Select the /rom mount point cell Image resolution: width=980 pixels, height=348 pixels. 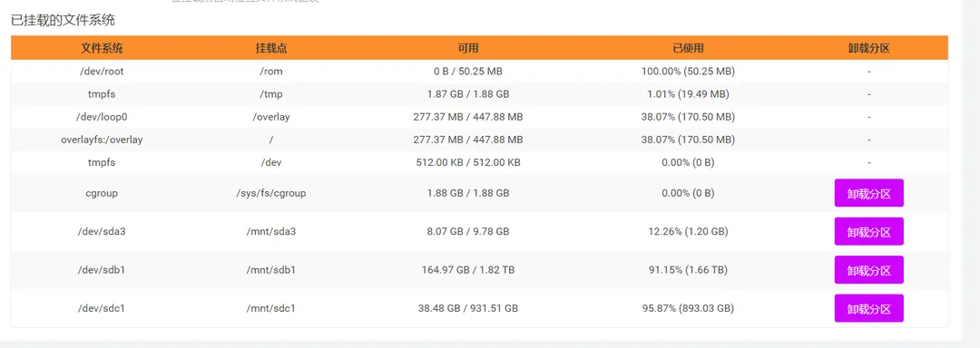pyautogui.click(x=271, y=71)
